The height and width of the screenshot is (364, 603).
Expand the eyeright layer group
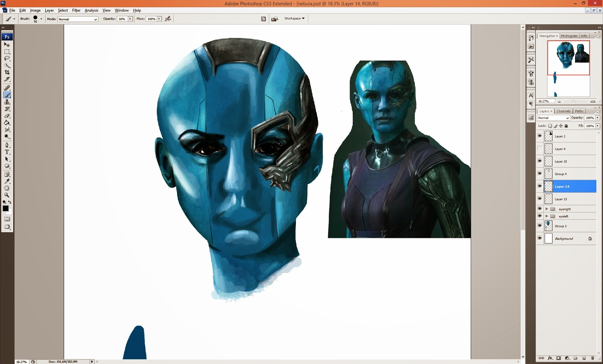click(x=547, y=209)
